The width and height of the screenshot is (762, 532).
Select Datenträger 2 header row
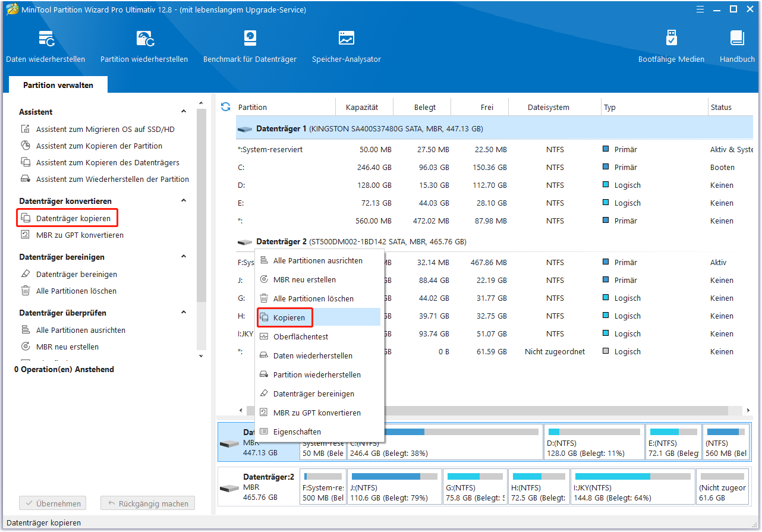point(495,242)
